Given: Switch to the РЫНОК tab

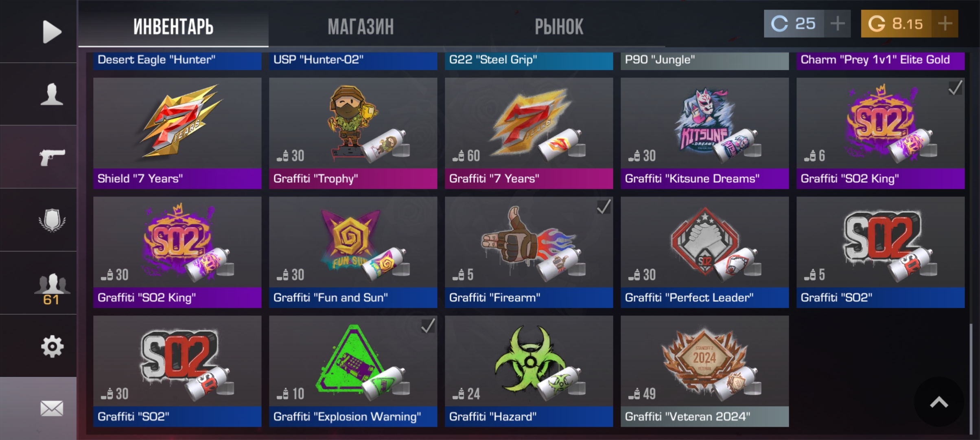Looking at the screenshot, I should pos(559,26).
